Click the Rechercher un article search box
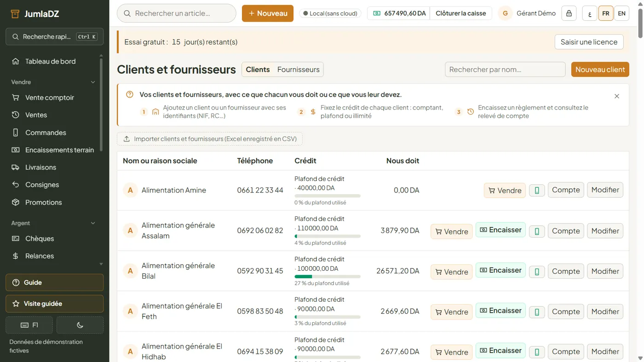This screenshot has height=362, width=644. coord(177,13)
